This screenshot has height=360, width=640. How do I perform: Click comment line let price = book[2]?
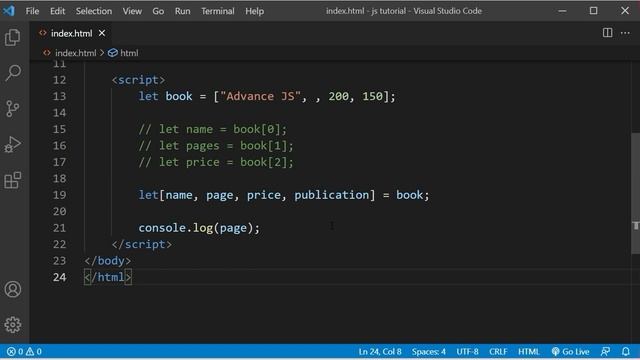216,162
